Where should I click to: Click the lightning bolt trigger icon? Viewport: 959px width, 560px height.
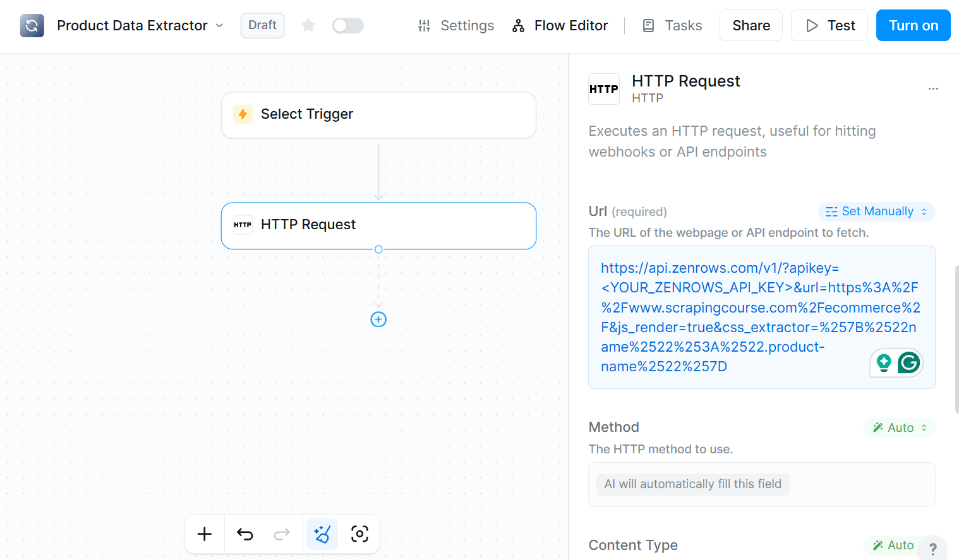click(243, 114)
